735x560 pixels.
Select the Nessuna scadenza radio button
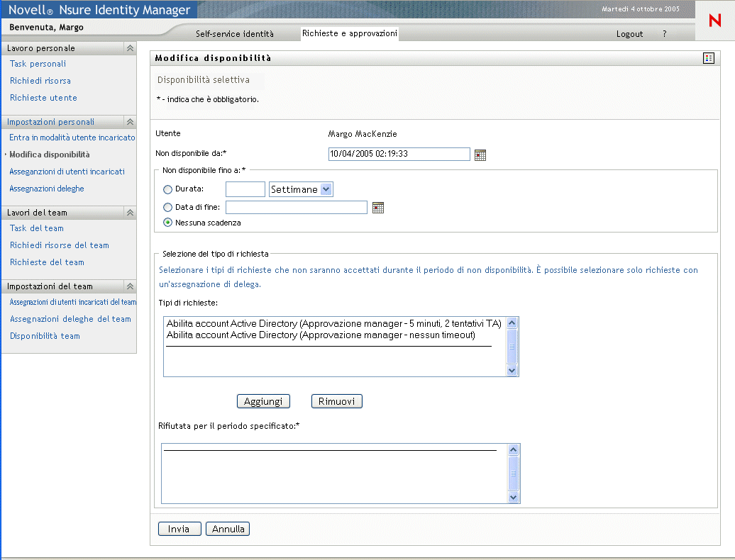(x=168, y=223)
